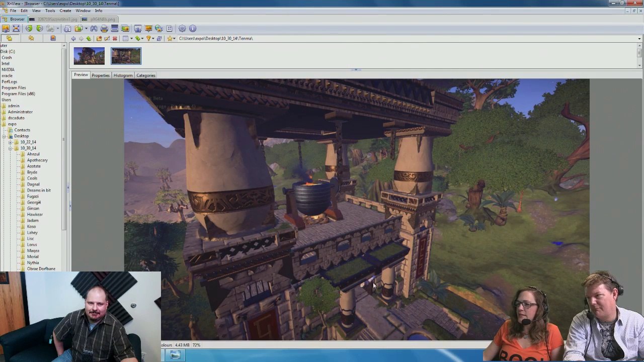Select the NVIDIA folder
Viewport: 644px width, 362px height.
point(8,70)
